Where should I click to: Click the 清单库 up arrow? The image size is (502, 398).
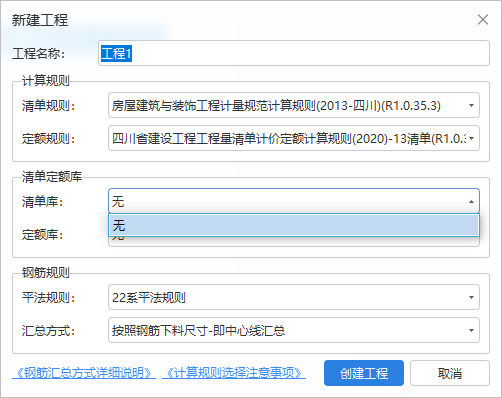pyautogui.click(x=471, y=201)
